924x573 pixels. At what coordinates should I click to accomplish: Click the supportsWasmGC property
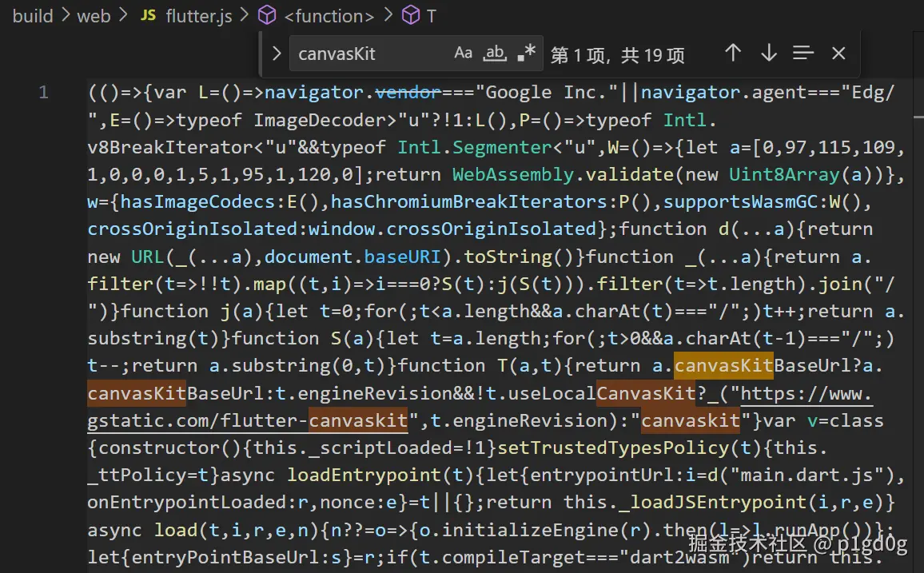[740, 202]
